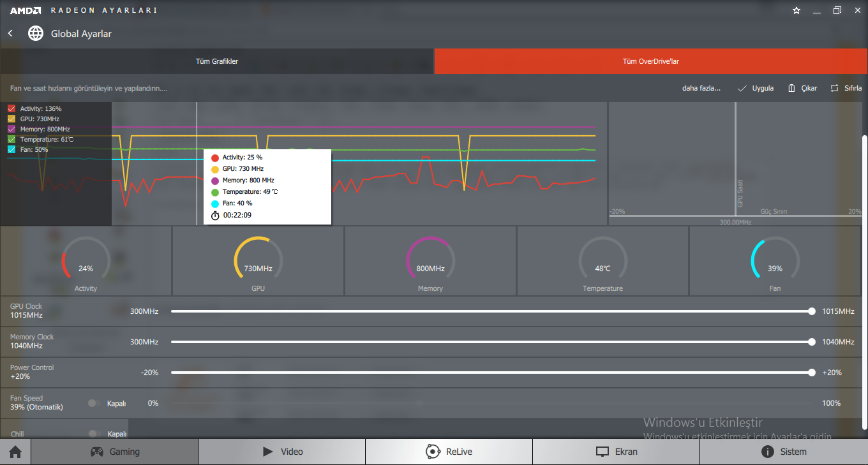
Task: Toggle the Memory graph checkbox
Action: point(11,129)
